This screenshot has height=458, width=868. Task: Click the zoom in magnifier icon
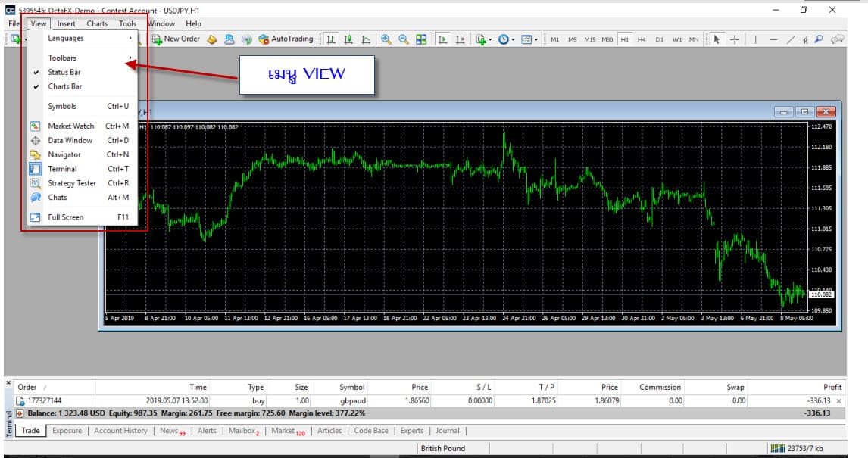click(386, 39)
